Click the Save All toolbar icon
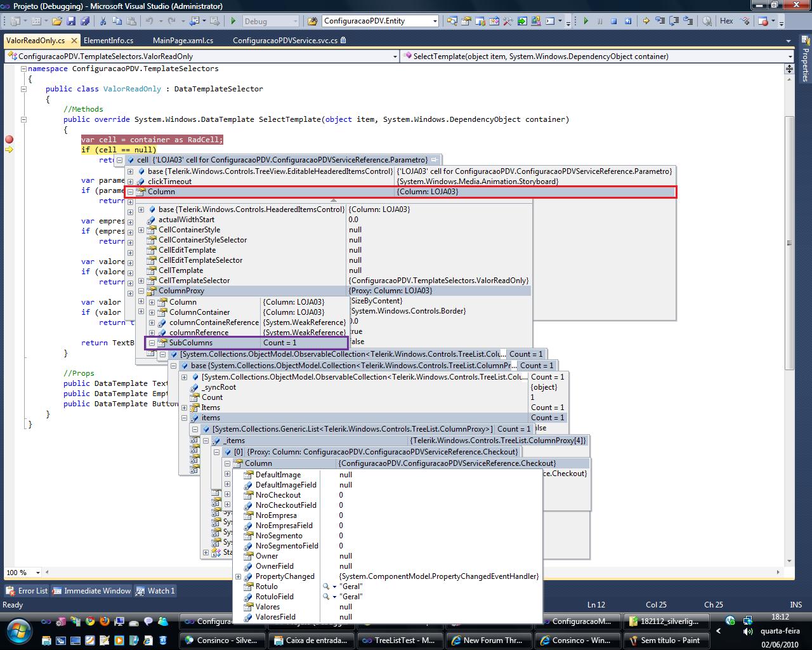 coord(85,21)
